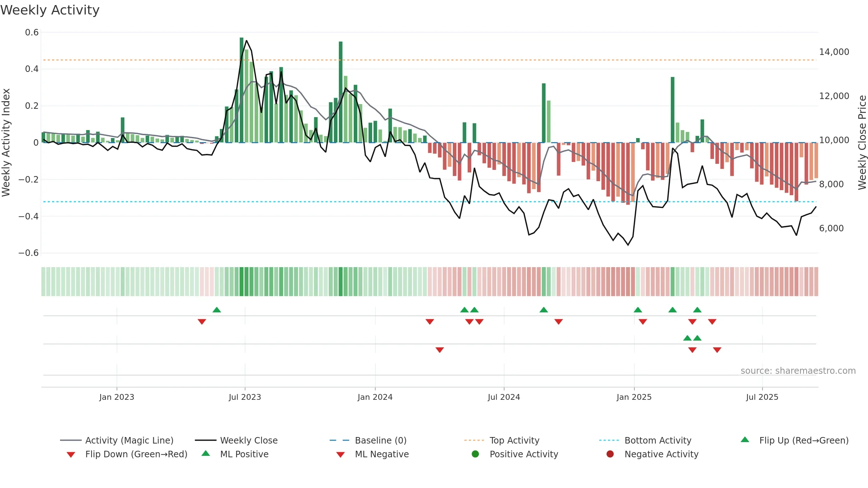Screen dimensions: 868x488
Task: Toggle Activity (Magic Line) legend entry
Action: pos(117,440)
